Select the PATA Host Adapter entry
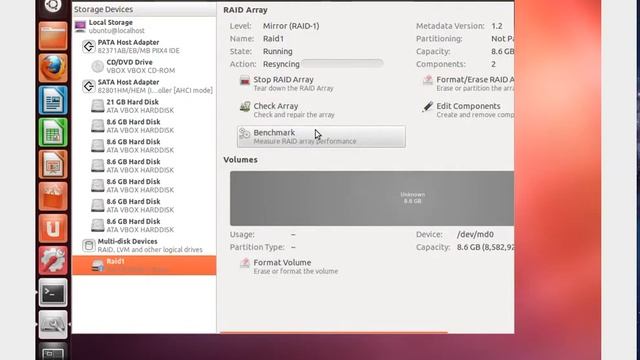Image resolution: width=640 pixels, height=360 pixels. (144, 46)
